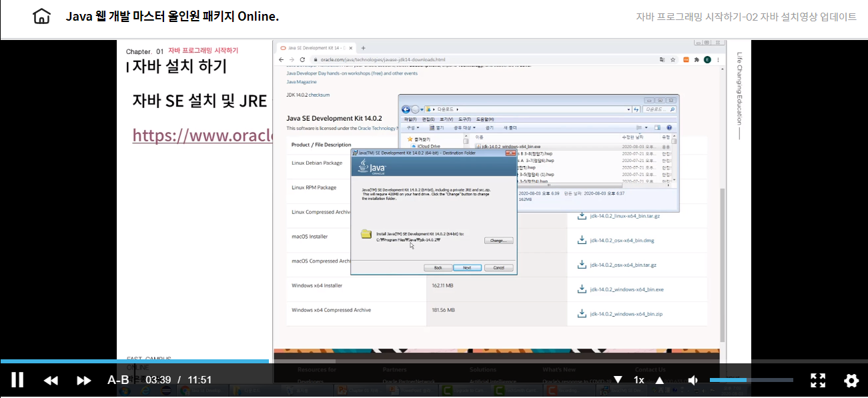The image size is (868, 398).
Task: Open jdk-14.0.2_osx-x64_bin.tar.gz link
Action: point(623,265)
